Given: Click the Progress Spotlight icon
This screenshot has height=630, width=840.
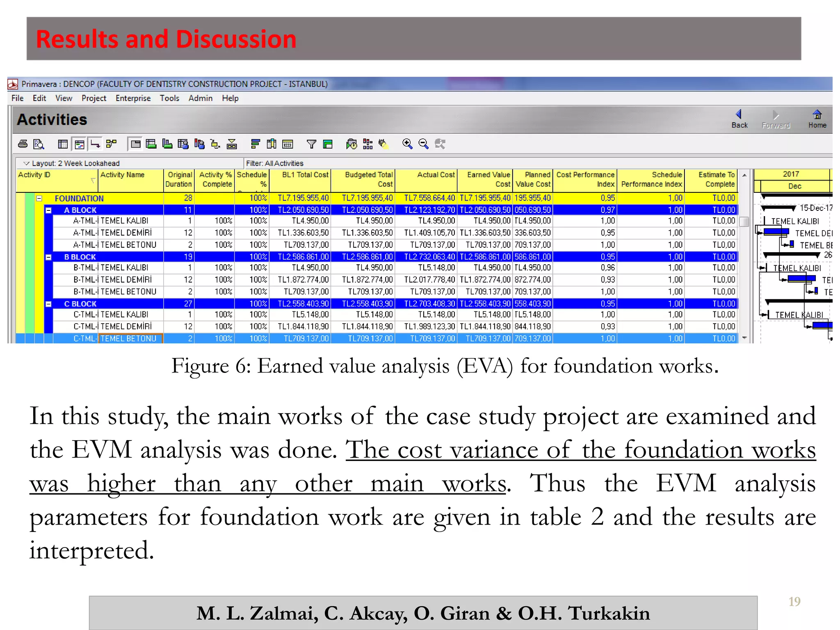Looking at the screenshot, I should point(383,144).
